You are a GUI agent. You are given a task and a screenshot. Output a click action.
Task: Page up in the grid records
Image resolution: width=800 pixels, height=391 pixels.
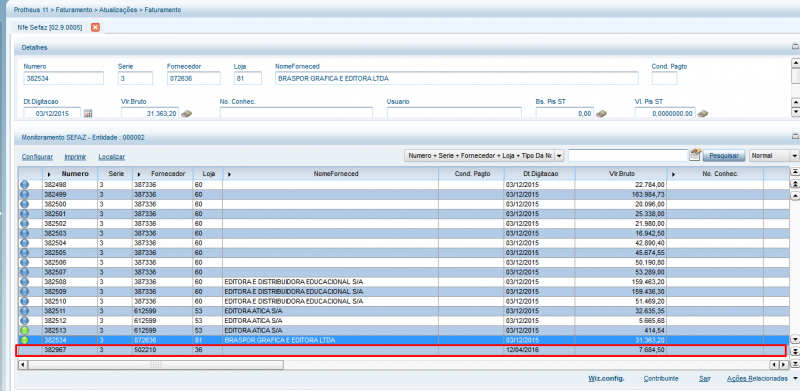pyautogui.click(x=794, y=184)
